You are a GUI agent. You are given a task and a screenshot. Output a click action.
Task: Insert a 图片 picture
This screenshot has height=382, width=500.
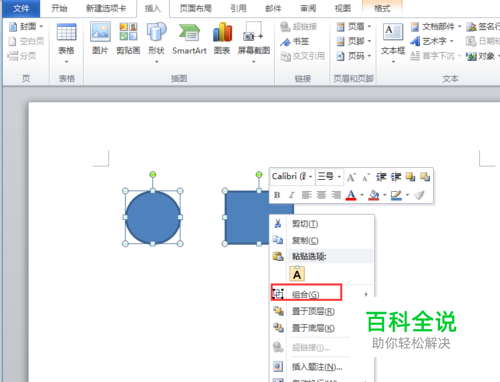(x=100, y=38)
